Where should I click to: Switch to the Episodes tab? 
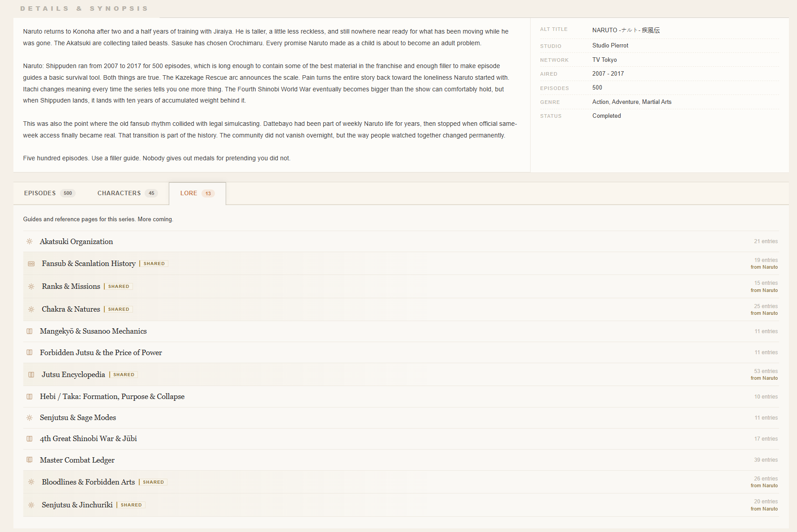49,193
